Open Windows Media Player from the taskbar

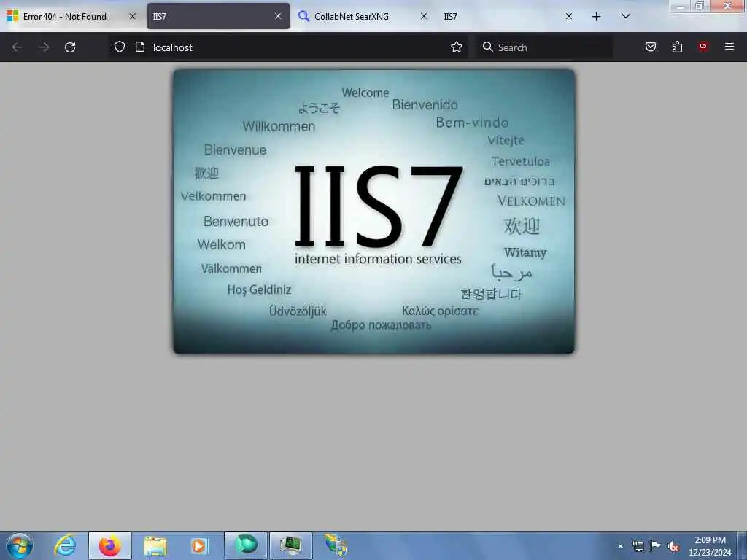tap(199, 545)
